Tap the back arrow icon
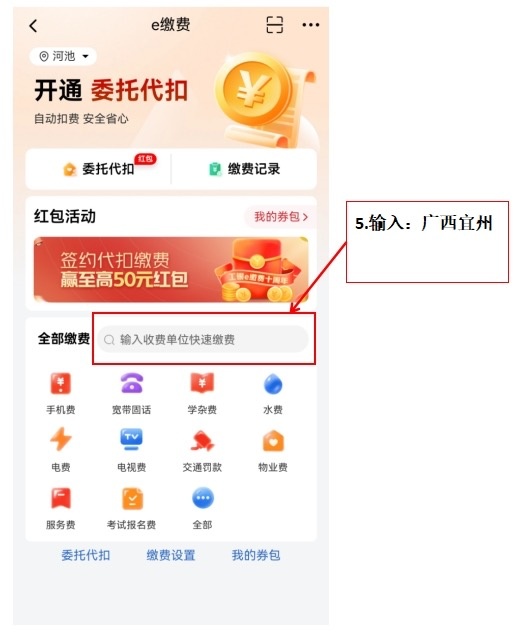Screen dimensions: 524x642 (x=34, y=26)
